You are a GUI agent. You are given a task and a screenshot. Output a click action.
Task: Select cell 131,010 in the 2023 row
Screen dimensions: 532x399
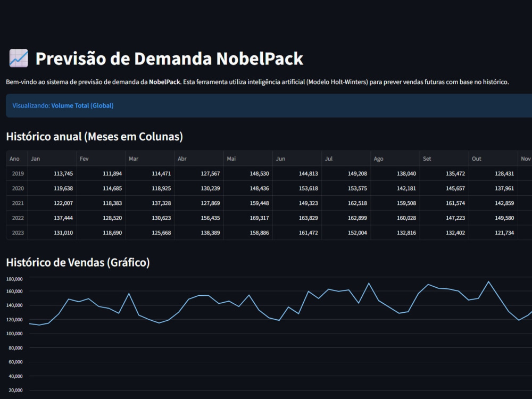pyautogui.click(x=52, y=233)
